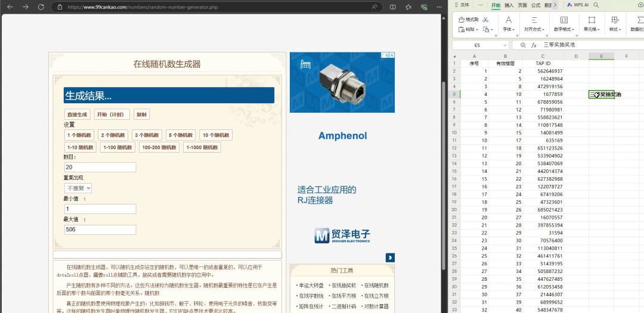This screenshot has width=644, height=313.
Task: Open the 不重复 repeat dropdown
Action: coord(78,188)
